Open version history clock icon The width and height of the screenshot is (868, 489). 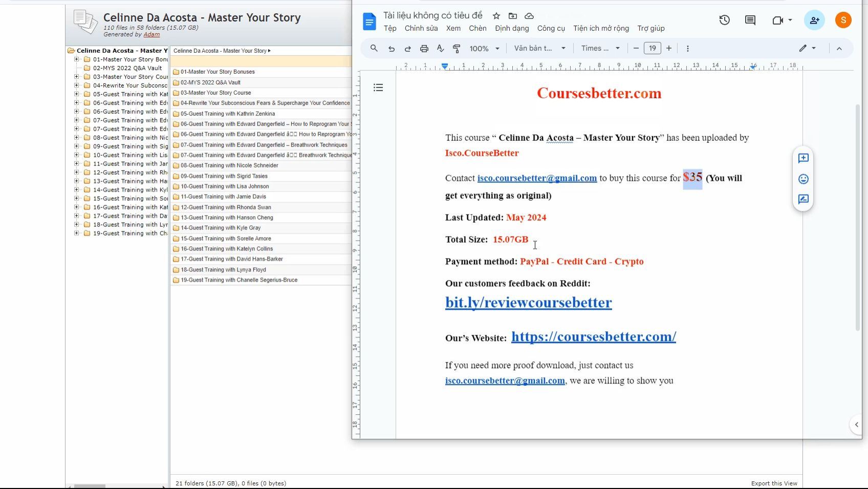[724, 20]
